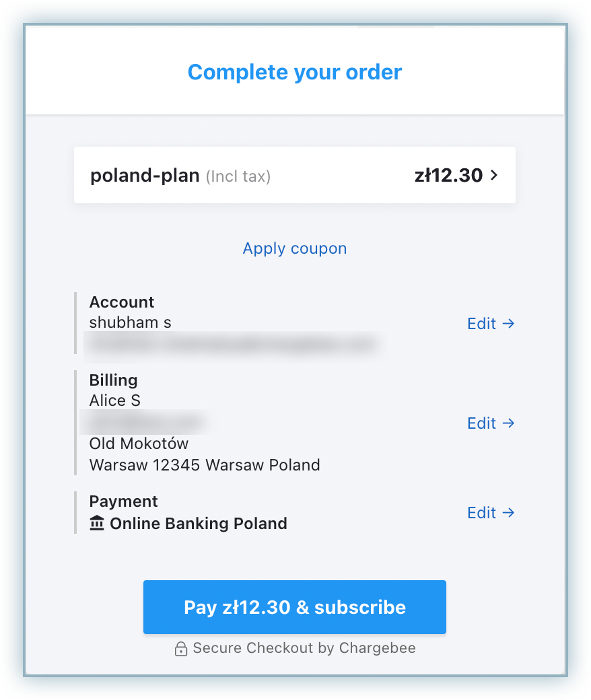
Task: Expand the poland-plan chevron arrow
Action: (495, 176)
